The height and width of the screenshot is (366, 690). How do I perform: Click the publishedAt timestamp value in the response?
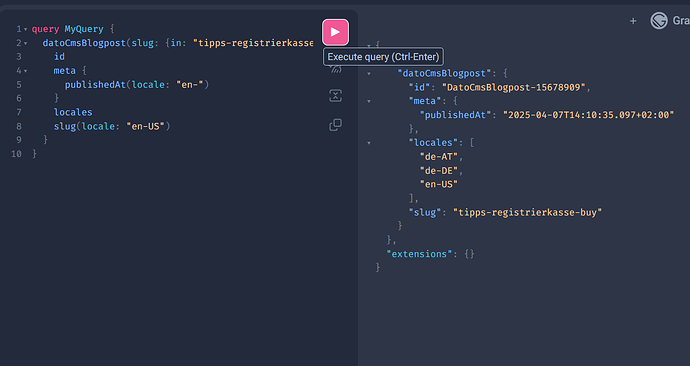(x=588, y=115)
